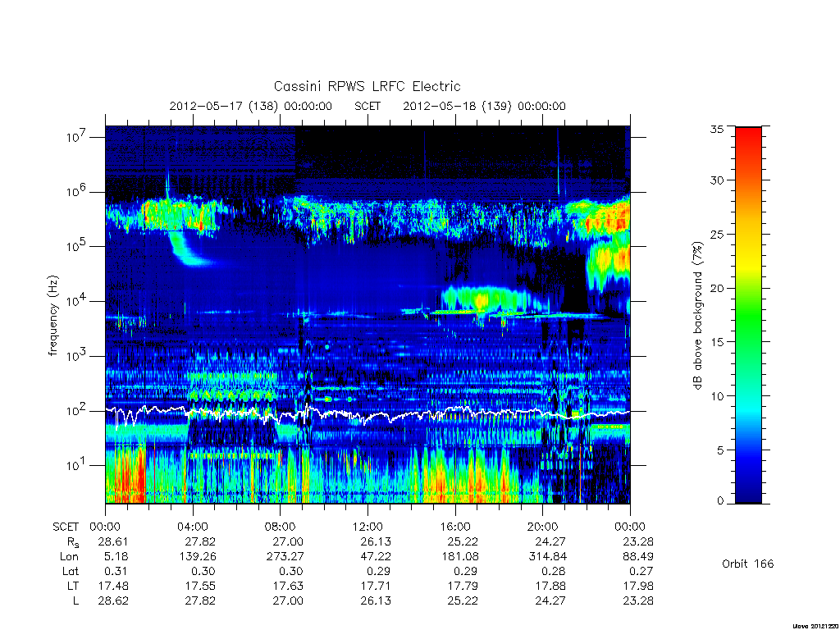Click the Rs value "28.61"

coord(113,541)
